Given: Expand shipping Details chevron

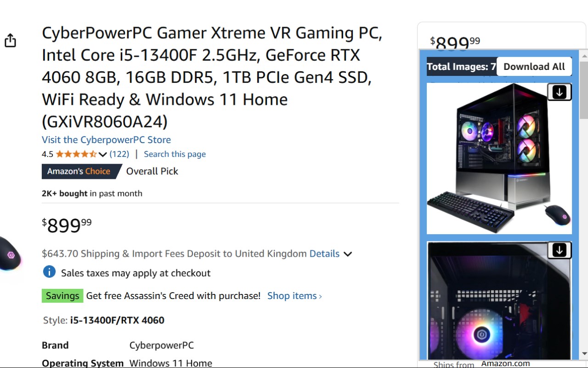Looking at the screenshot, I should coord(348,254).
